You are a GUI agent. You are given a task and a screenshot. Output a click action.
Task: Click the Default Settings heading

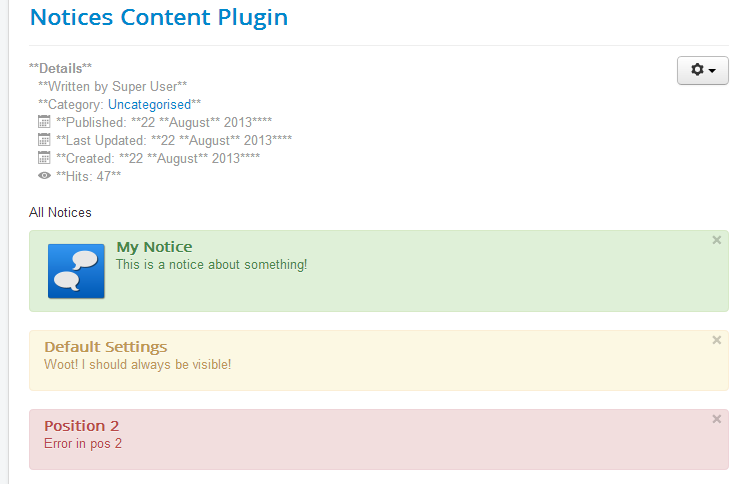click(x=105, y=347)
